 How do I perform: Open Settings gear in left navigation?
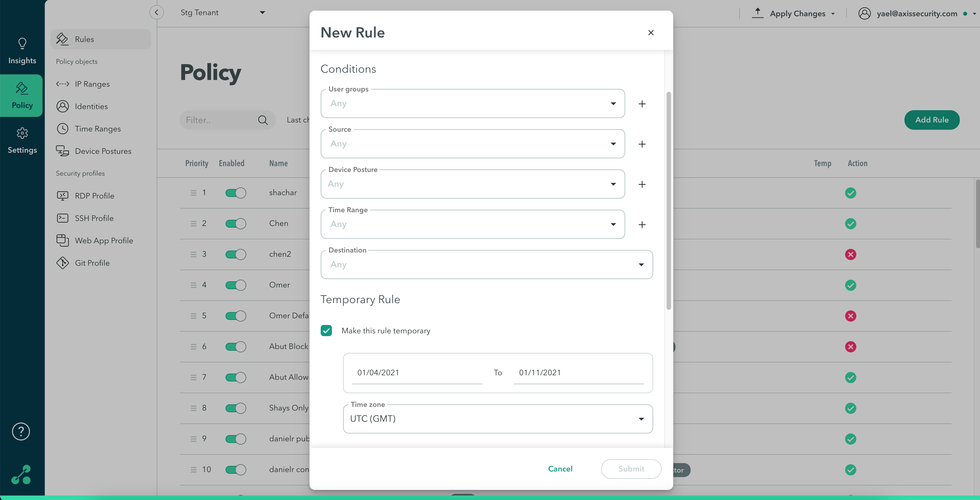(22, 133)
